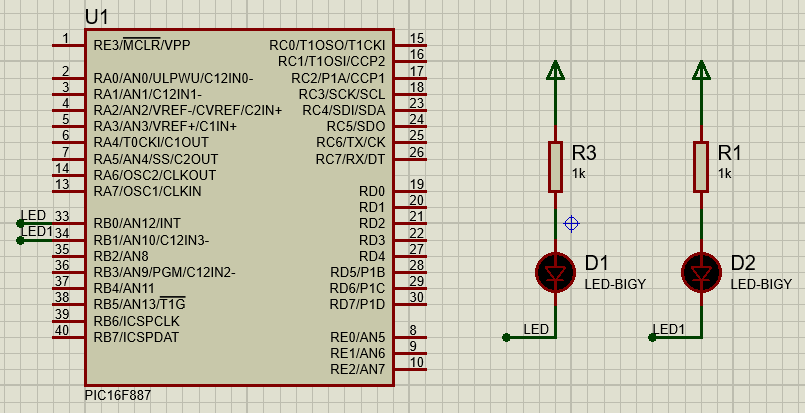The width and height of the screenshot is (805, 413).
Task: Click the LED1 wire endpoint below D2
Action: (x=654, y=337)
